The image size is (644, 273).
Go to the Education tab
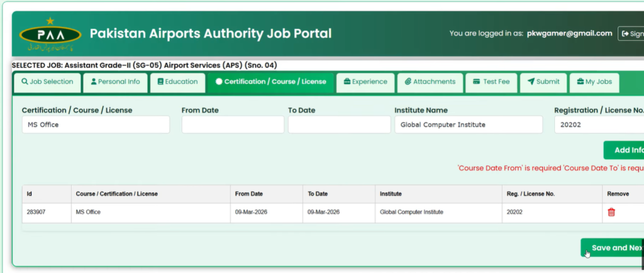point(177,82)
